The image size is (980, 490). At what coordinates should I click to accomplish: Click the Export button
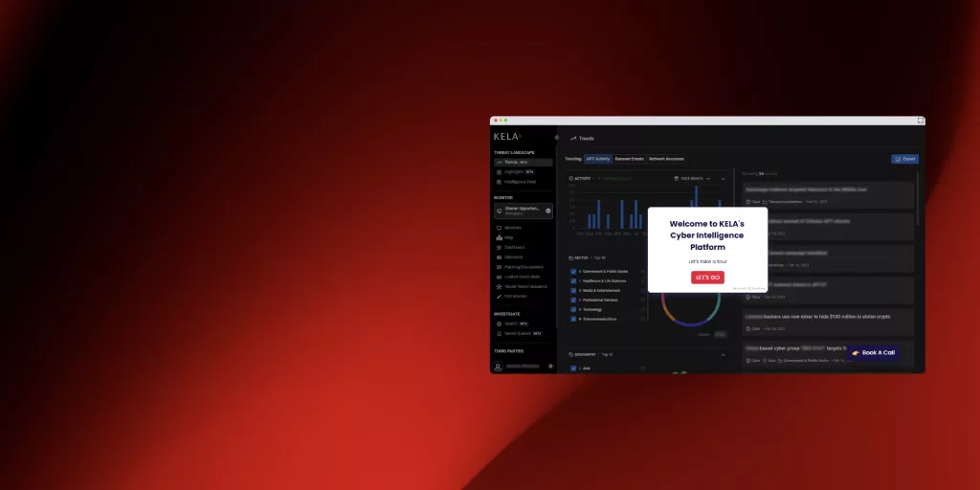click(x=904, y=159)
